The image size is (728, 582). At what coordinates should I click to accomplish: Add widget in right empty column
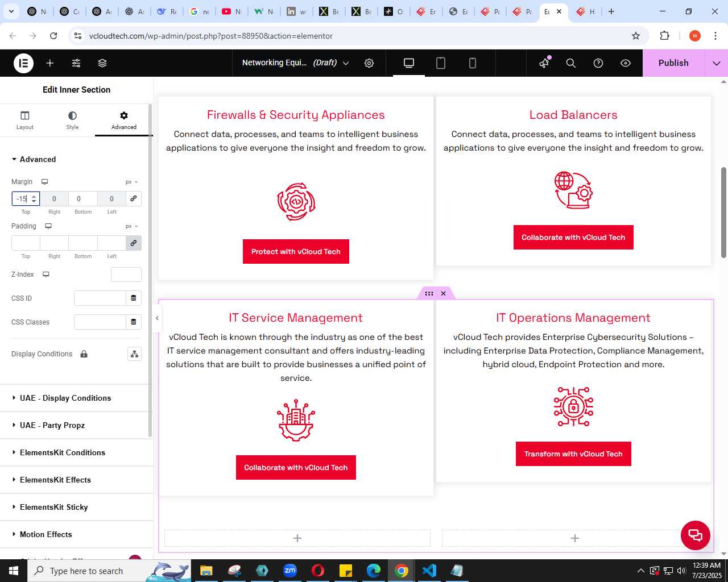[575, 538]
